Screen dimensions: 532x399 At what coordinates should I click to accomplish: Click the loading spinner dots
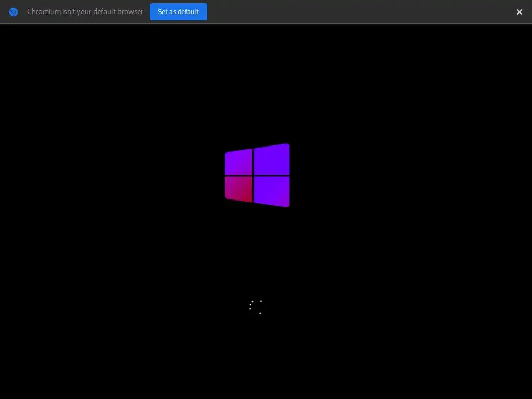pos(256,307)
